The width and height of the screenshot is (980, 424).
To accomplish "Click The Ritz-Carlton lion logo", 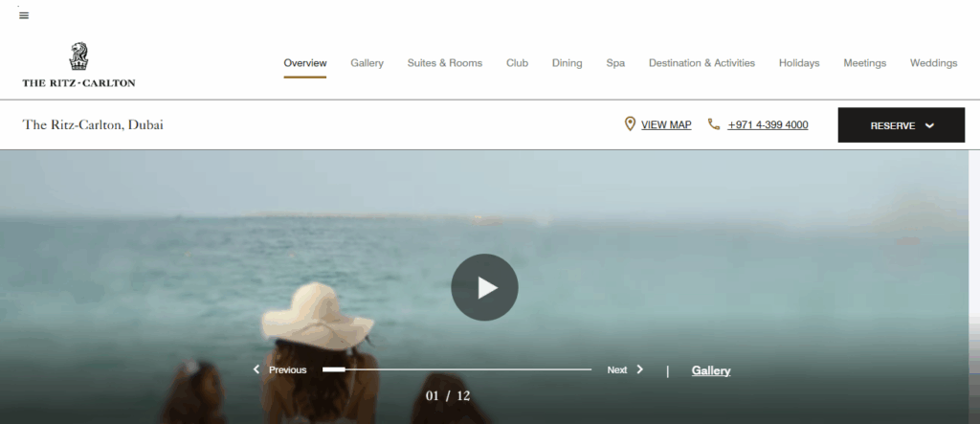I will (78, 56).
